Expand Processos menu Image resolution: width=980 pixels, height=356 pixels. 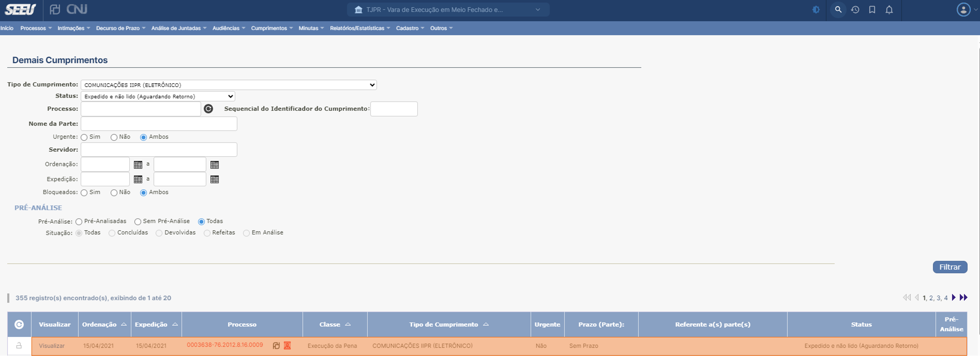tap(36, 28)
